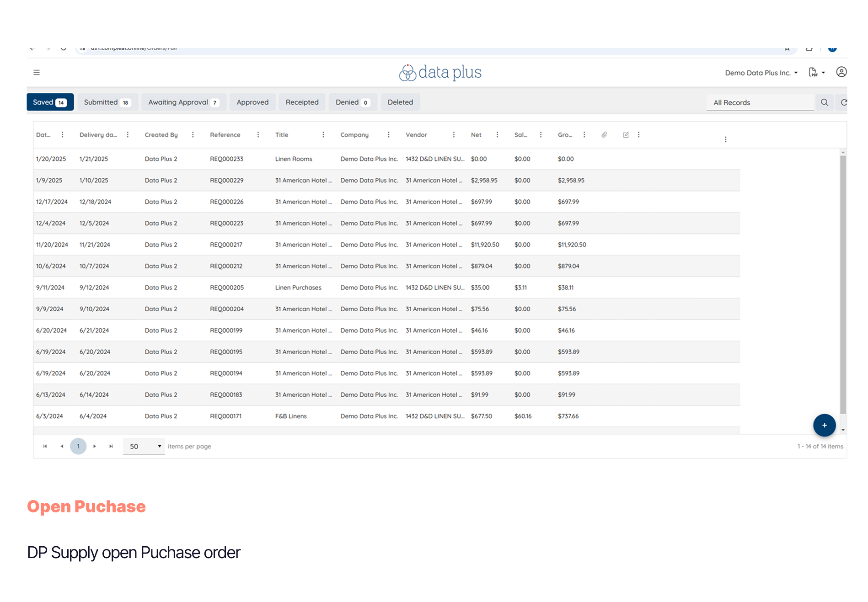Click the $60.16 sales tax cell
Viewport: 868px width, 602px height.
point(523,416)
